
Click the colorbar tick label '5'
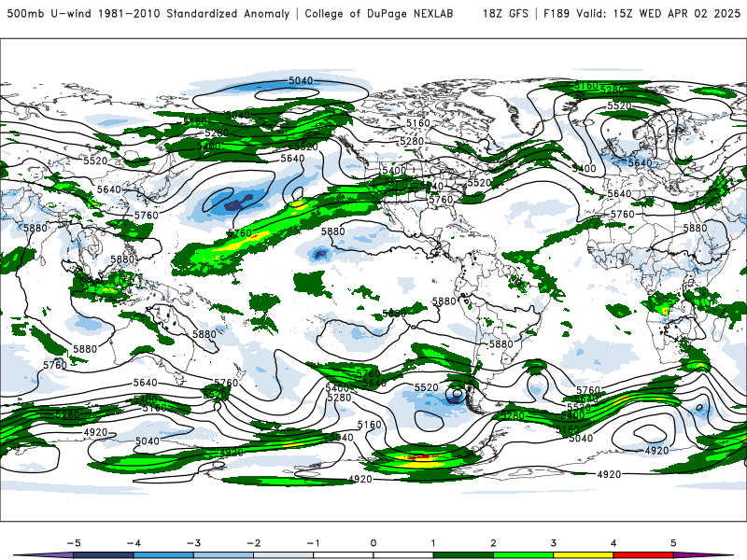[x=673, y=543]
